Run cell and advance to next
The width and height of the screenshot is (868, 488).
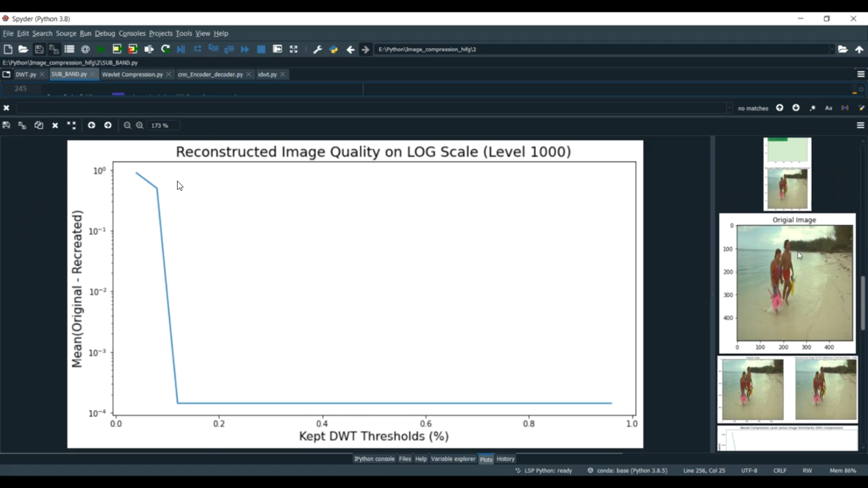point(133,50)
